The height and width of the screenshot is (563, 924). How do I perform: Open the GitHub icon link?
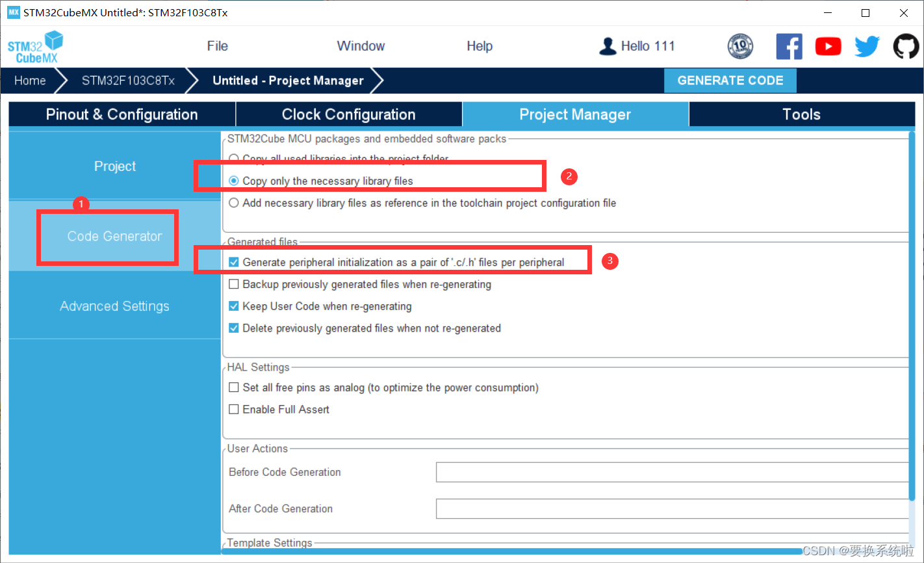[906, 47]
